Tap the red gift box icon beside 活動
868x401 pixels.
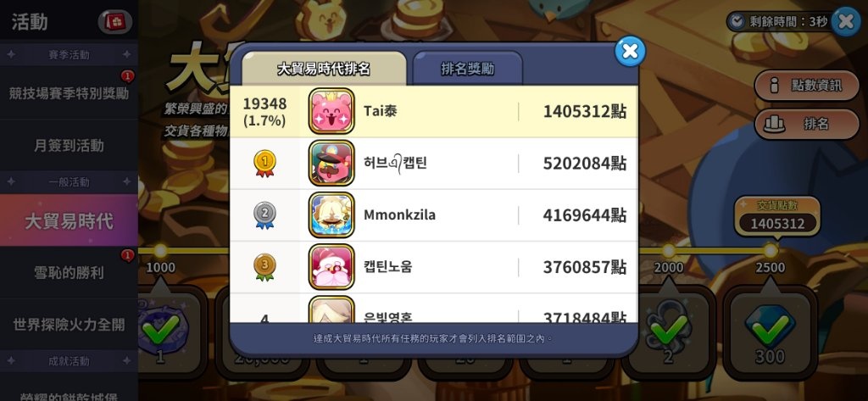pyautogui.click(x=115, y=22)
